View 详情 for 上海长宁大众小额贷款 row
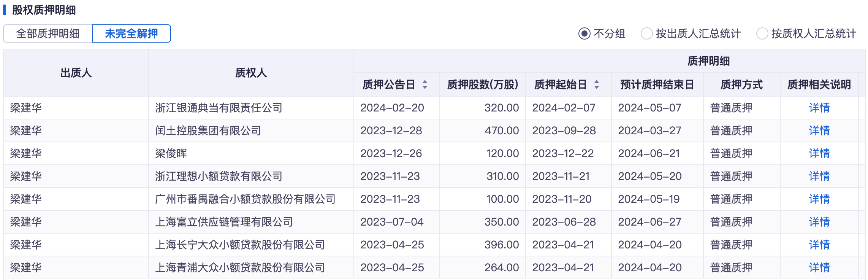Image resolution: width=868 pixels, height=280 pixels. [x=819, y=245]
